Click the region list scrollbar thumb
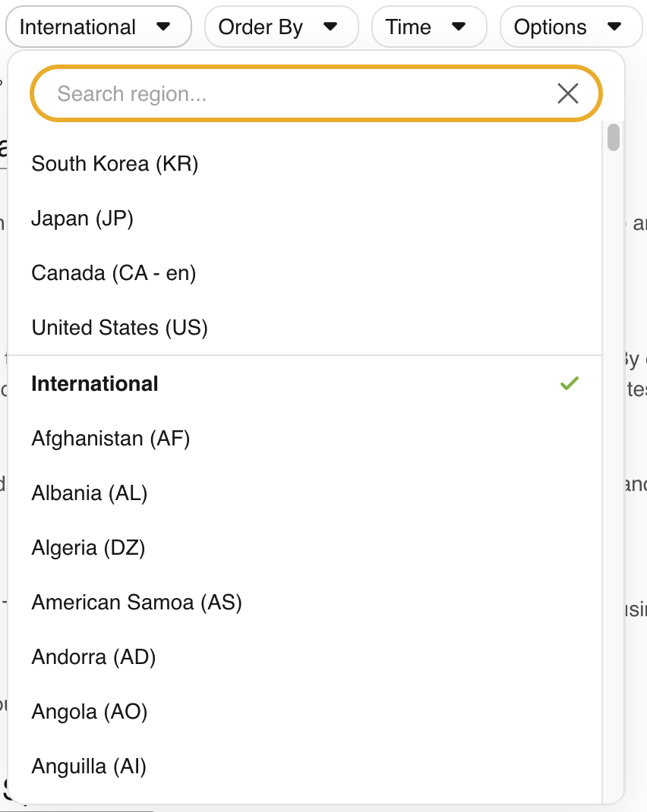647x812 pixels. (614, 137)
